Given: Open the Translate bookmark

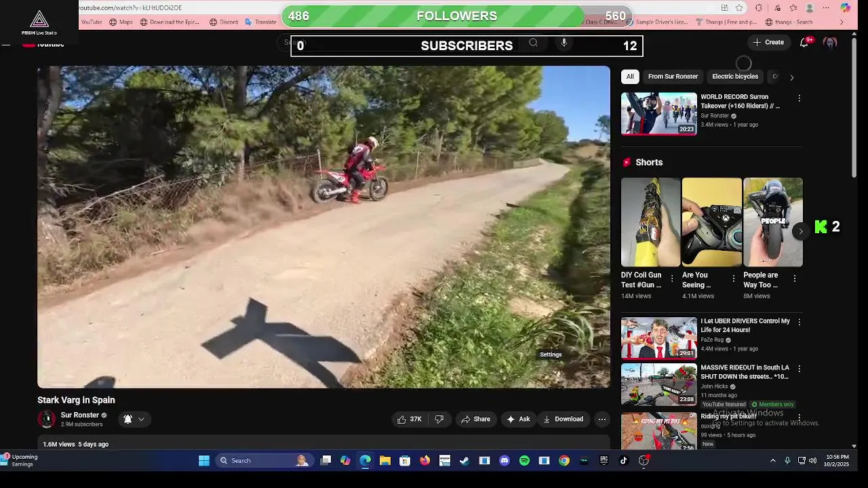Looking at the screenshot, I should point(260,22).
